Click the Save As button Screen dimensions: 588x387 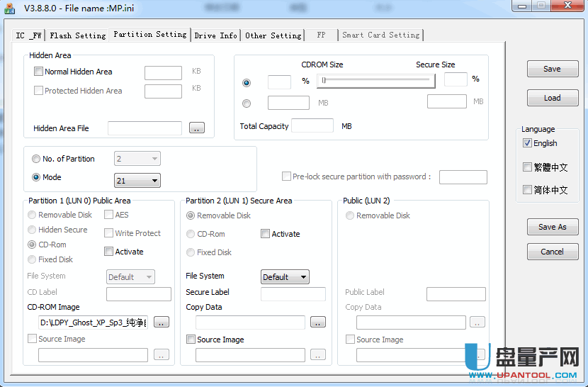pyautogui.click(x=552, y=227)
